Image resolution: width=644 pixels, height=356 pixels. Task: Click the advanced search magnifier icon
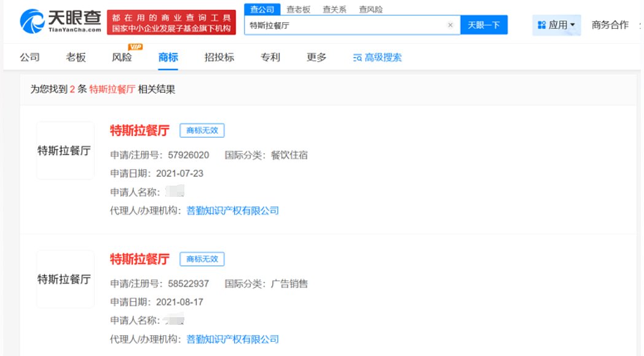point(357,58)
